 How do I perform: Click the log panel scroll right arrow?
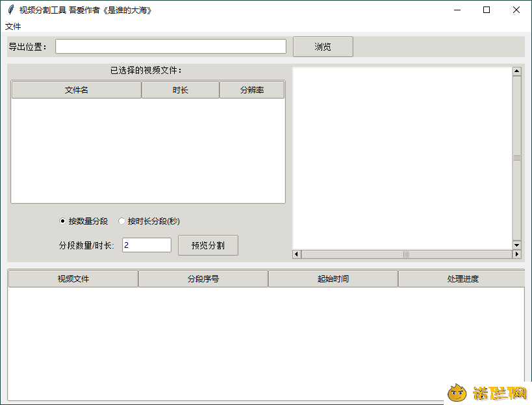pos(516,254)
